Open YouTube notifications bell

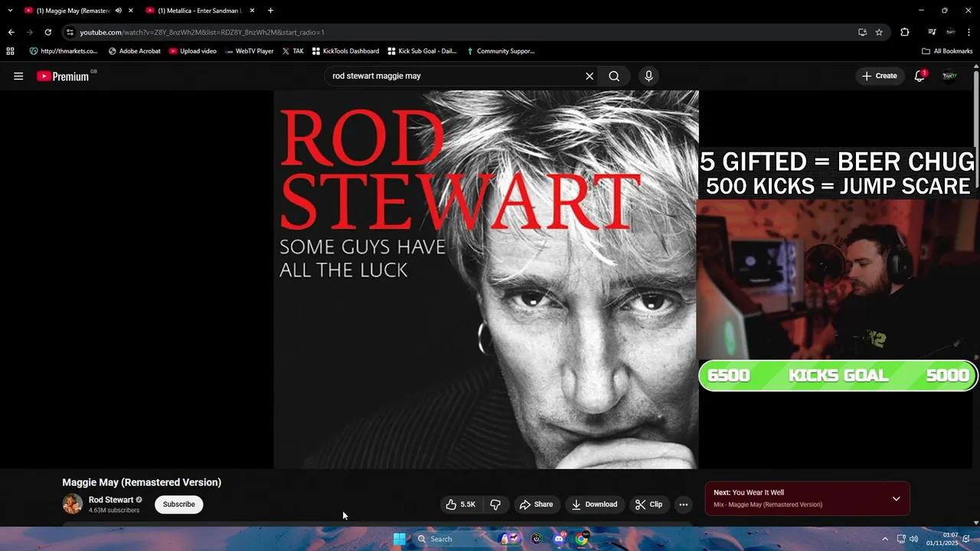pos(920,76)
